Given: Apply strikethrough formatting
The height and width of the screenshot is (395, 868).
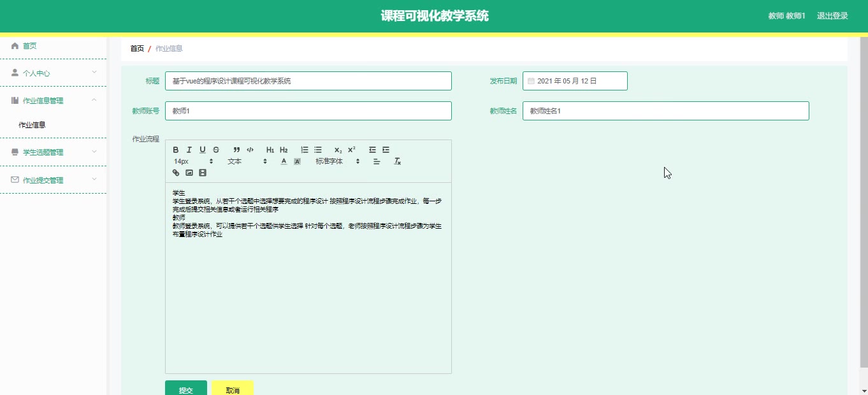Looking at the screenshot, I should [x=215, y=150].
